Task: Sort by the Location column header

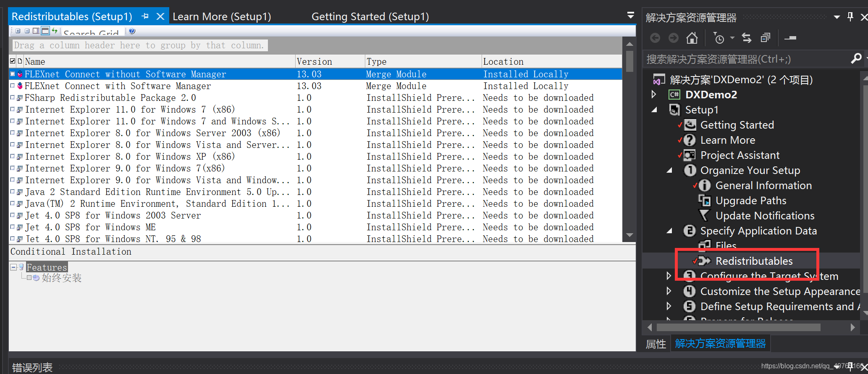Action: (551, 61)
